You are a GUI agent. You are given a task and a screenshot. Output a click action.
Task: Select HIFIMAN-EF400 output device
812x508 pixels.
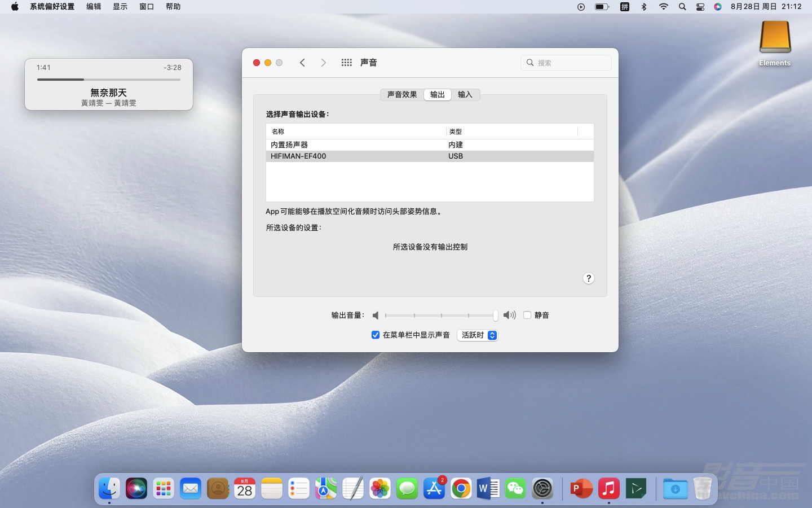tap(430, 156)
